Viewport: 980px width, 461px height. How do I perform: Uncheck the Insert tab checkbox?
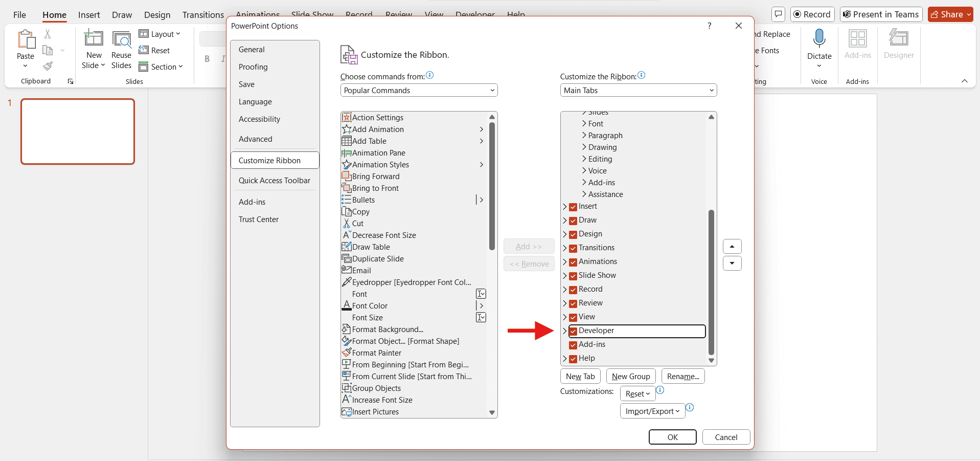(573, 207)
